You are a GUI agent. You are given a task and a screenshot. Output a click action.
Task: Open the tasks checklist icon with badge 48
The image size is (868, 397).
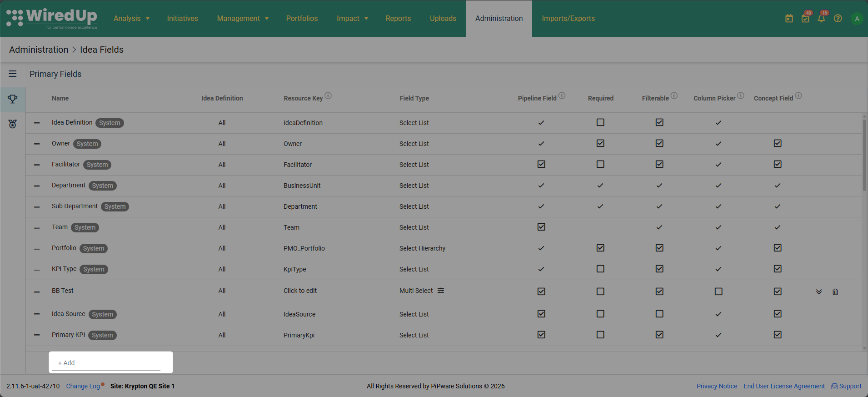805,19
